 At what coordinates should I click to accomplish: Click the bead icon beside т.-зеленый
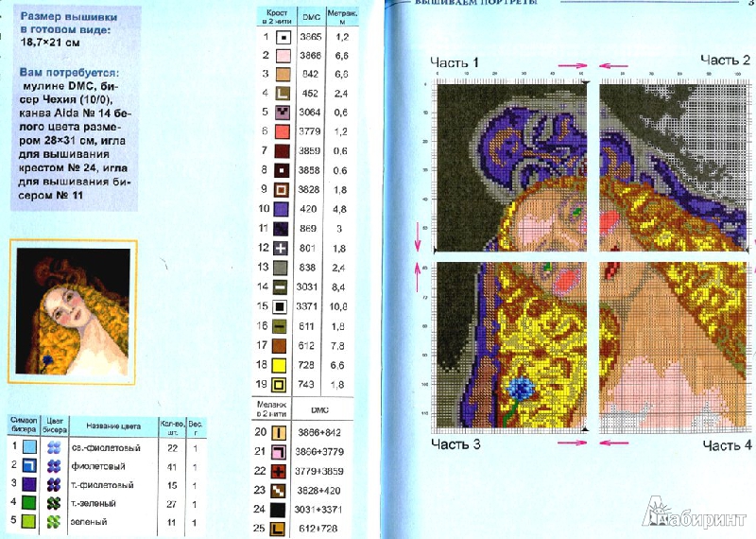tap(54, 503)
